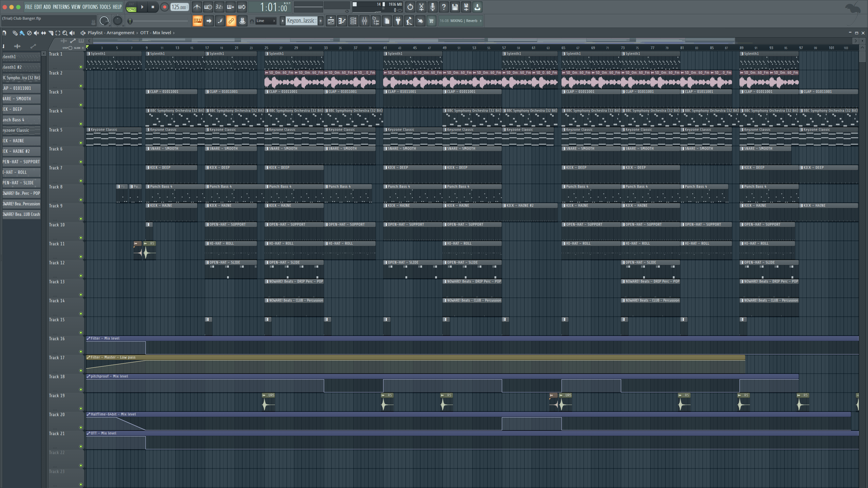
Task: Open the plugin picker plug icon
Action: 398,21
